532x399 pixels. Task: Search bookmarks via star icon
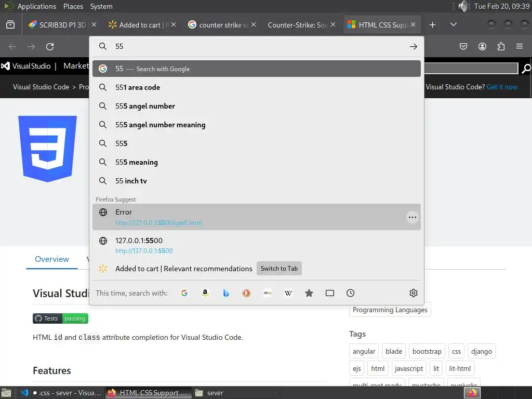pos(309,293)
